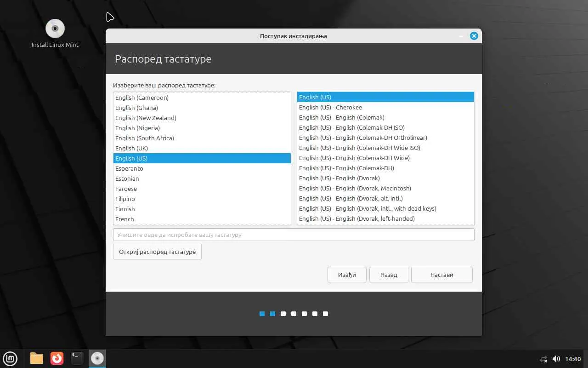
Task: Pick English (US) - English (Colemak-DH) variant
Action: click(x=385, y=168)
